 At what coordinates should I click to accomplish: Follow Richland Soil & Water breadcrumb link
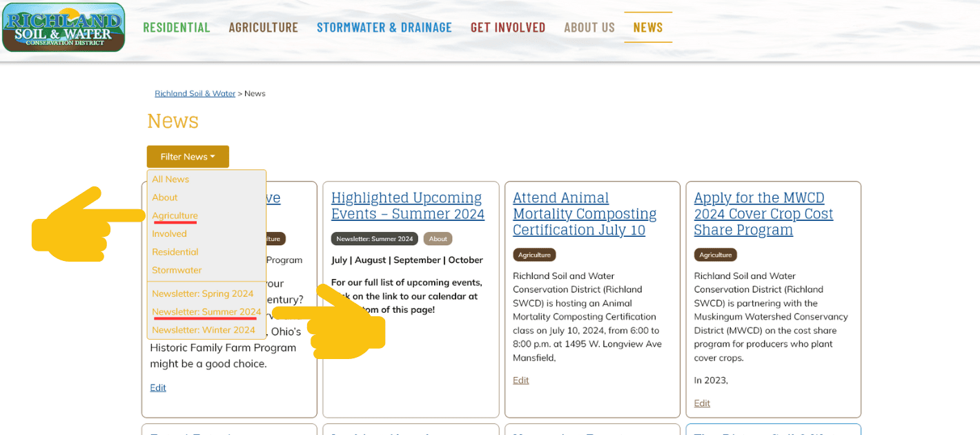point(195,93)
